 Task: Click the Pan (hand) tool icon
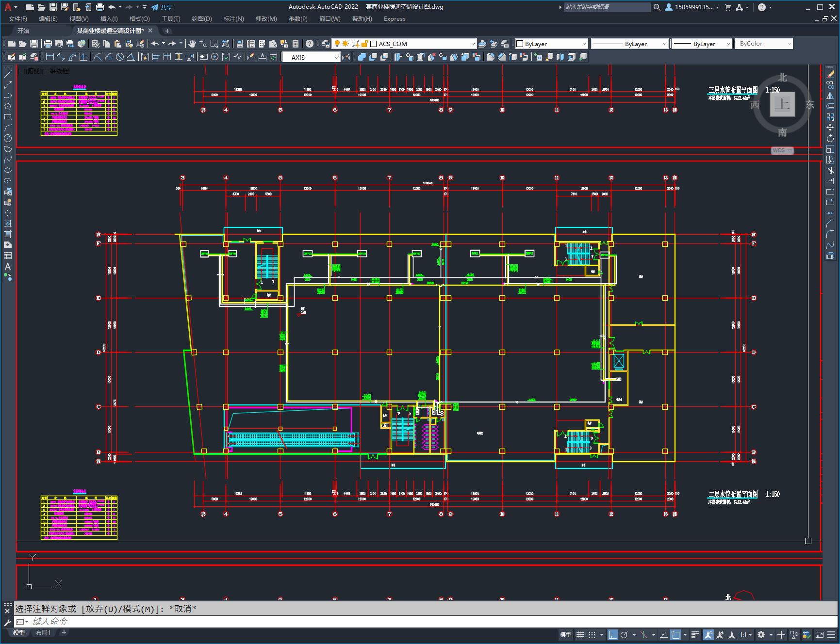coord(192,44)
